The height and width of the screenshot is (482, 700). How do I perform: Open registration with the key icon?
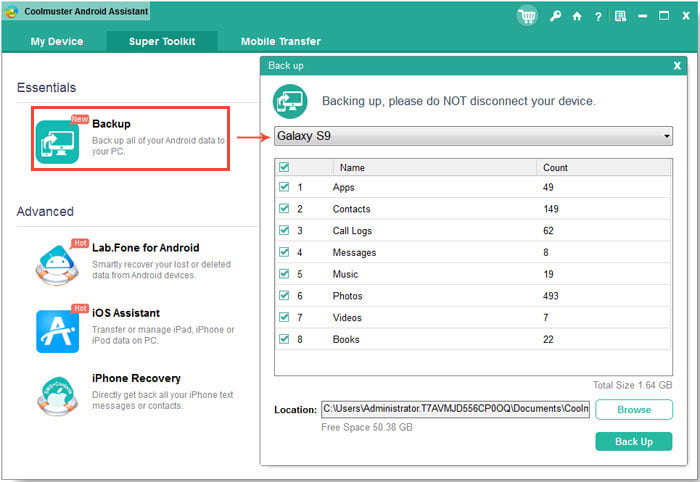click(555, 16)
